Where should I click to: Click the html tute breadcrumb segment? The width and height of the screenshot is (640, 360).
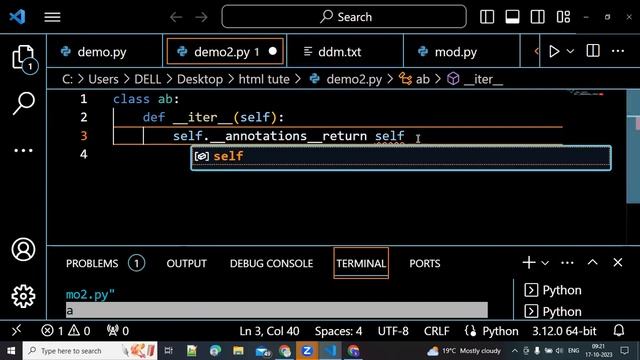[x=264, y=79]
